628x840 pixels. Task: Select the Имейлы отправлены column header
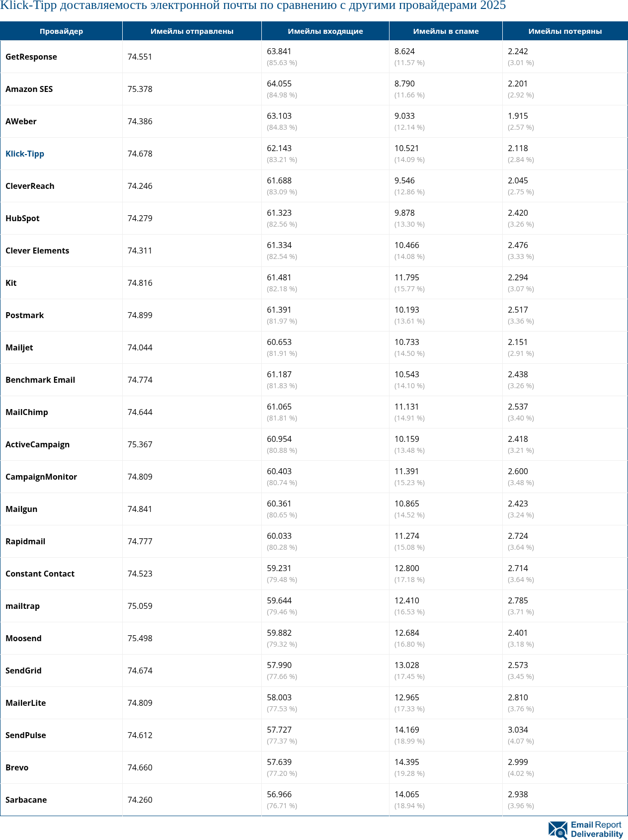coord(192,31)
